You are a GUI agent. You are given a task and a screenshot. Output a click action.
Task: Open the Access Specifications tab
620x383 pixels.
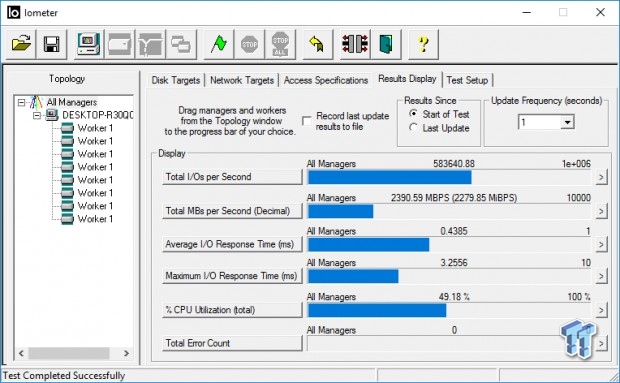[326, 80]
